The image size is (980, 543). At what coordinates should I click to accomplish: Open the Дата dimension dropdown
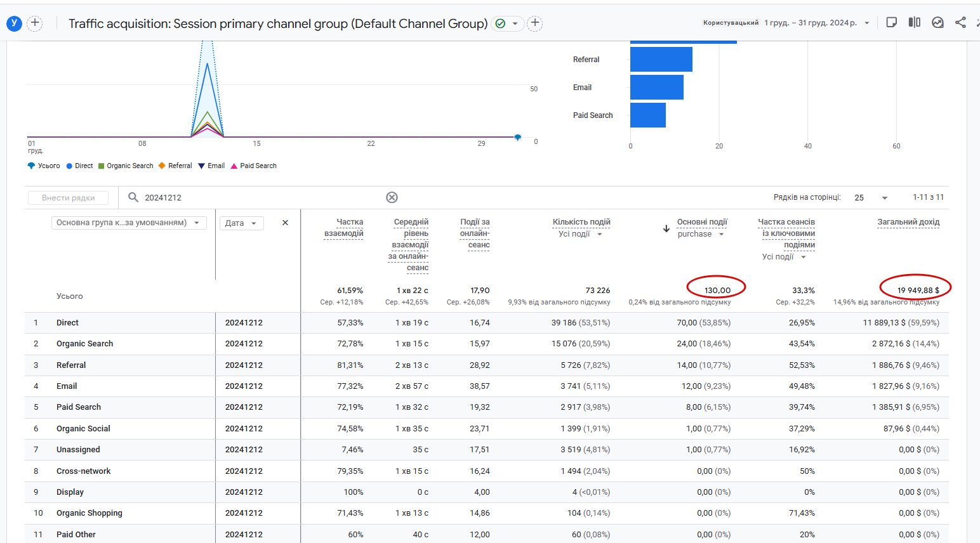[241, 223]
